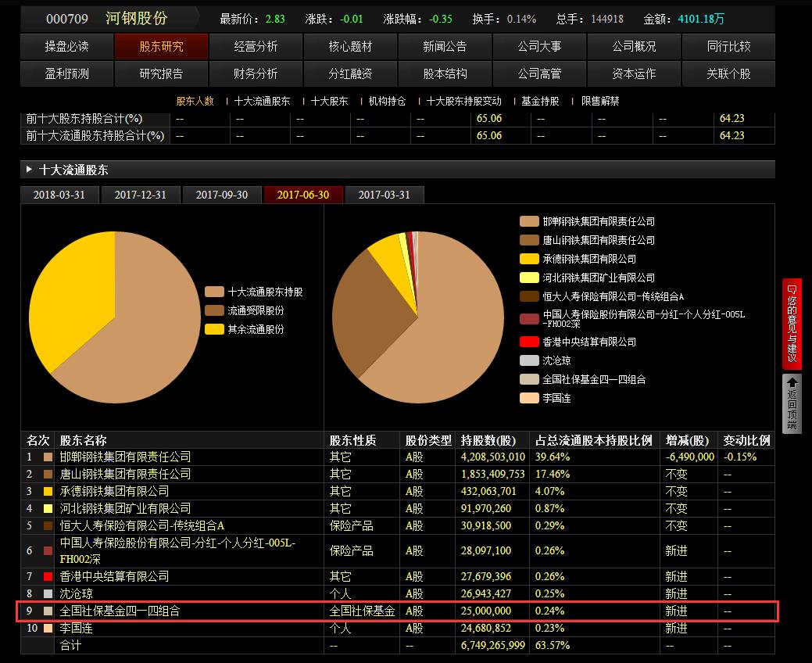Click the 河钢股份 stock name in header
812x663 pixels.
pos(136,18)
